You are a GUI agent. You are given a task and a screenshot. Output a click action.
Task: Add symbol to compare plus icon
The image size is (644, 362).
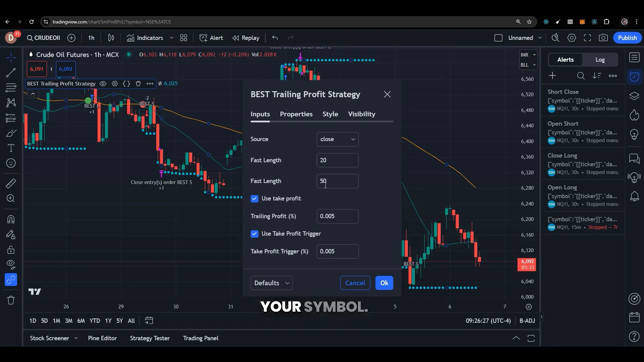(x=71, y=38)
